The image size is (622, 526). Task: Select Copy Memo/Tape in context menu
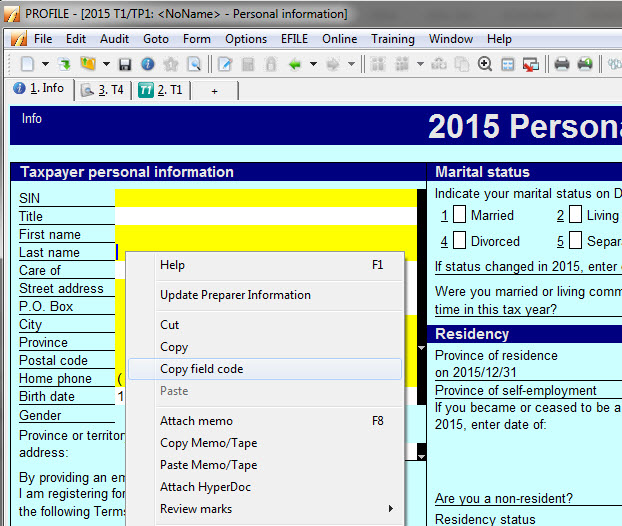(265, 443)
